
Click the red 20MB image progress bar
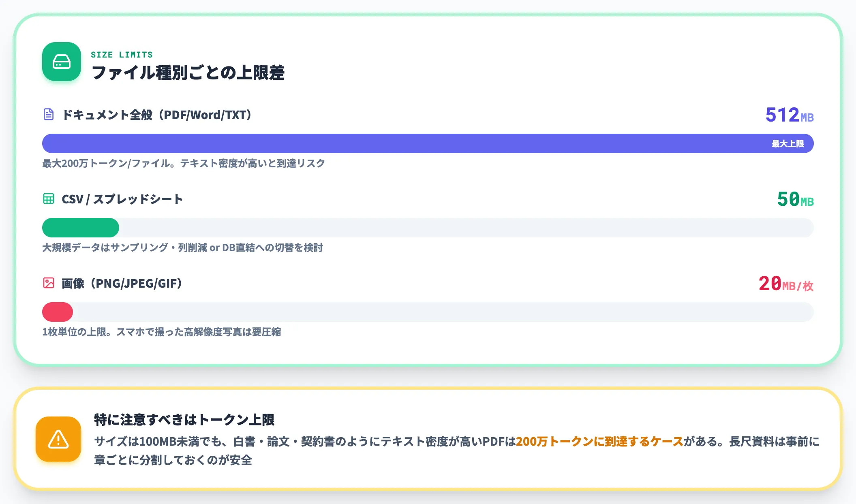58,312
